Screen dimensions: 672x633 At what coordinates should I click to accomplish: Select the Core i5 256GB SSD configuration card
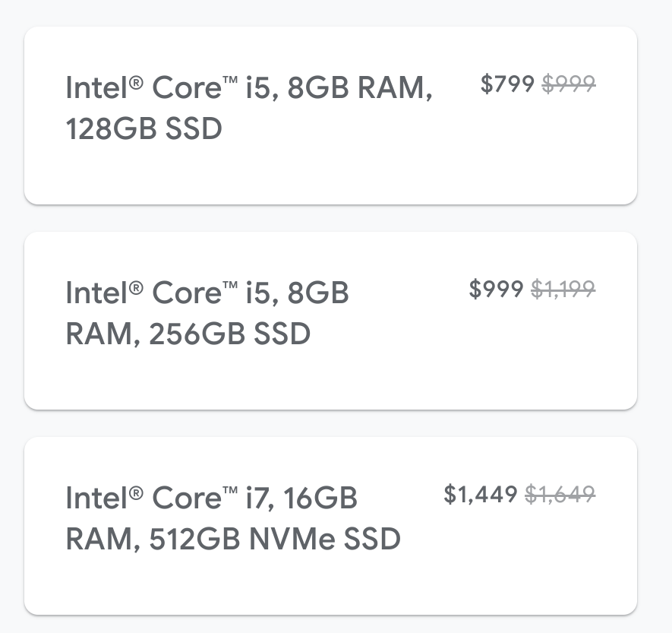330,321
